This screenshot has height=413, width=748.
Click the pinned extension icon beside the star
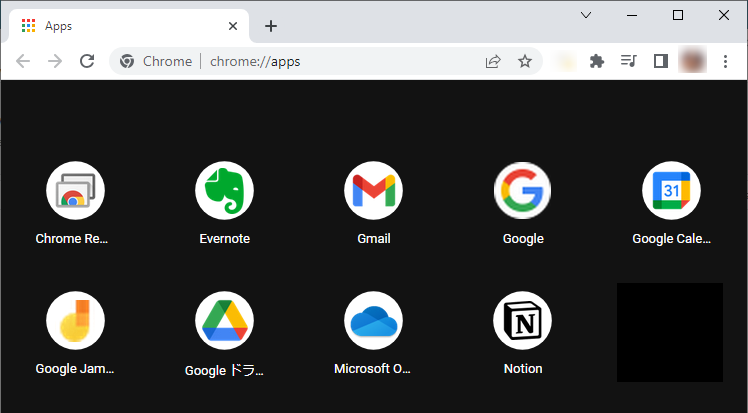point(565,61)
